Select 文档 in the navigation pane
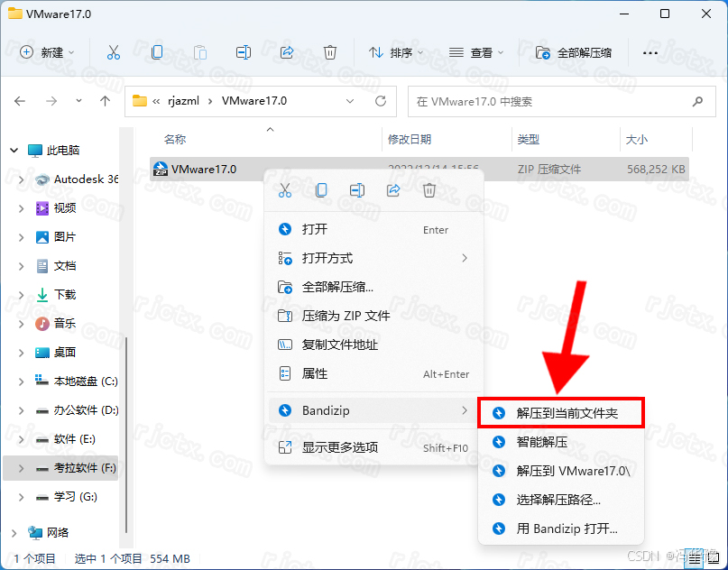Image resolution: width=728 pixels, height=570 pixels. (x=65, y=265)
